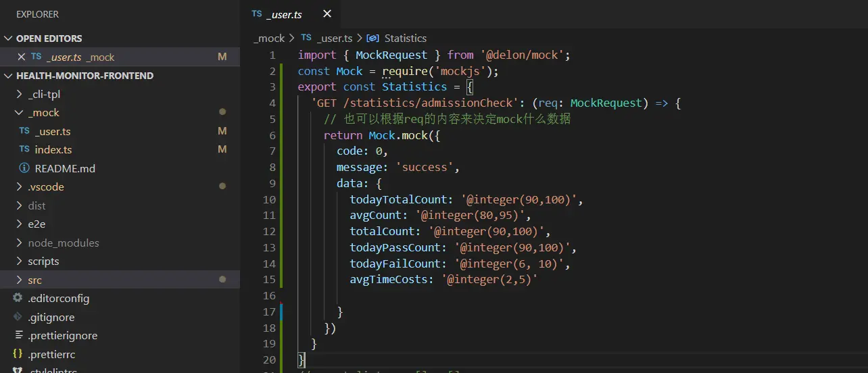
Task: Click the modified dot on src folder
Action: (222, 280)
